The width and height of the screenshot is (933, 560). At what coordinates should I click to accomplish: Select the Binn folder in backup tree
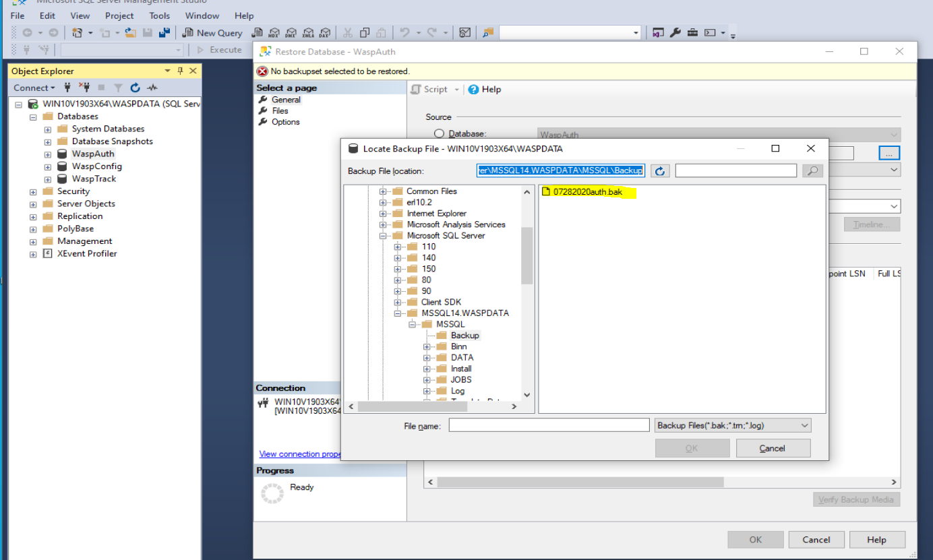pyautogui.click(x=458, y=346)
